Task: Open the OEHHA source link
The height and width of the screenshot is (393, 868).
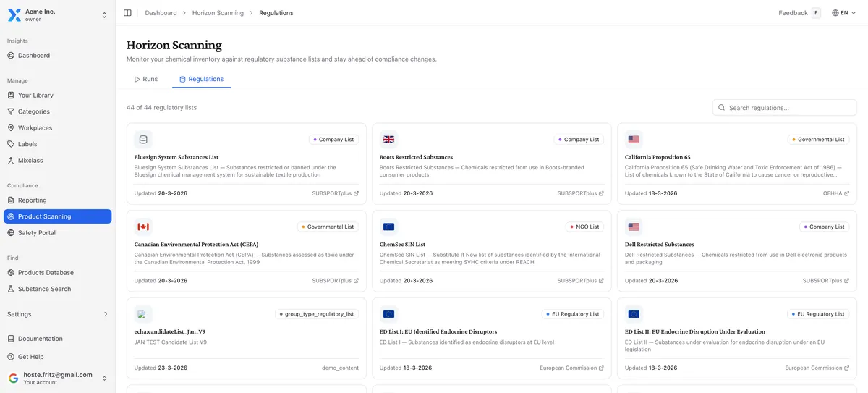Action: point(836,193)
